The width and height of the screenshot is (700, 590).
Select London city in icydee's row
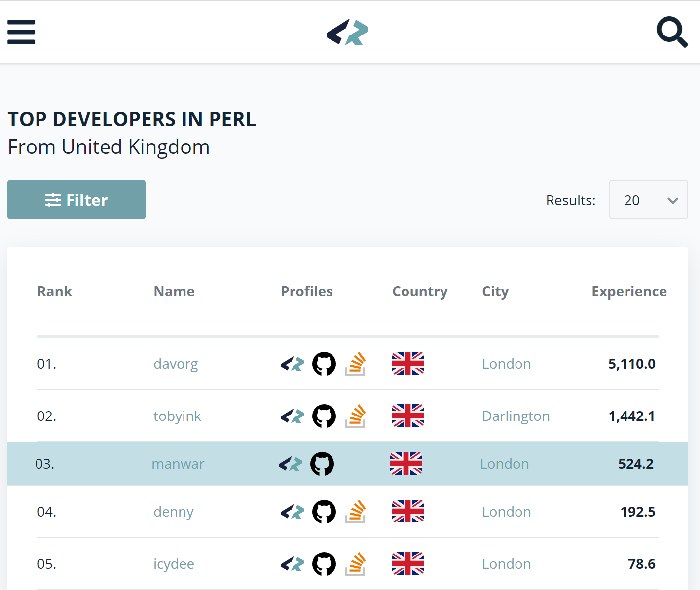click(507, 564)
